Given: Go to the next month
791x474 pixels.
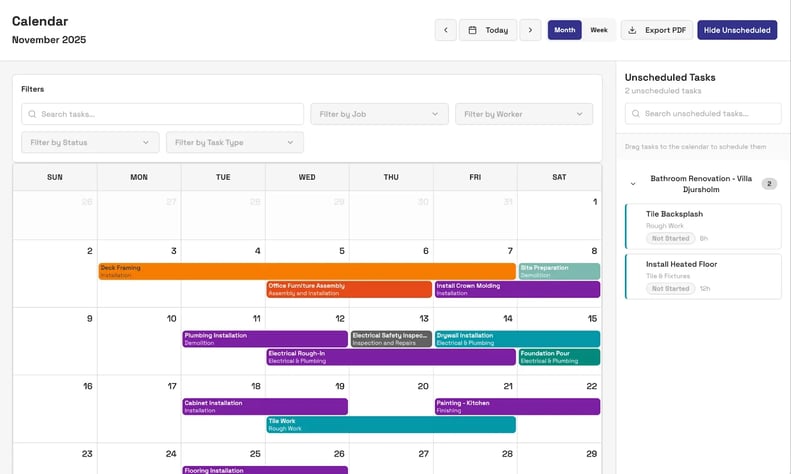Looking at the screenshot, I should tap(530, 30).
